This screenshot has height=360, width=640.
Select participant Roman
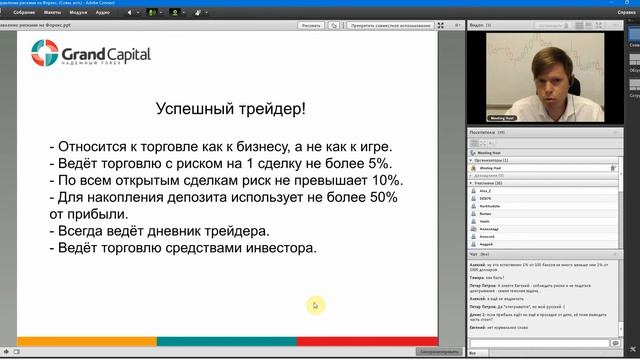543,214
